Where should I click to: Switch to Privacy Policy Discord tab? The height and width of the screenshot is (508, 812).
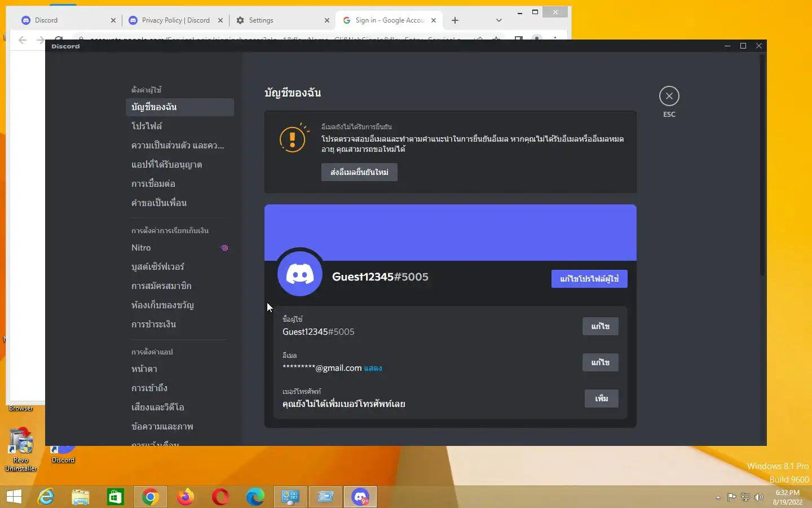(175, 20)
